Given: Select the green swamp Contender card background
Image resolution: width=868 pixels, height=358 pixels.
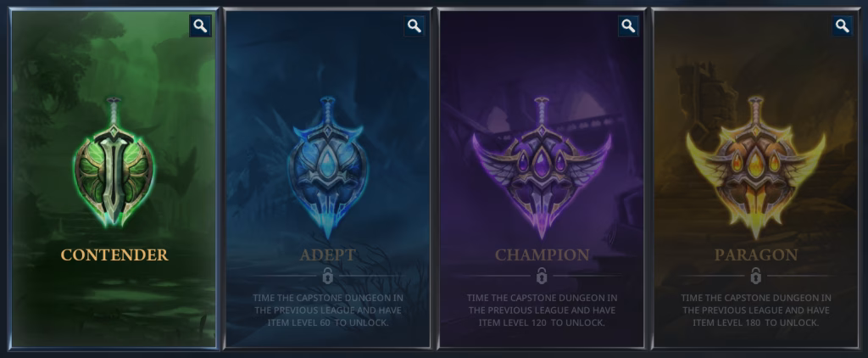Looking at the screenshot, I should [x=114, y=178].
